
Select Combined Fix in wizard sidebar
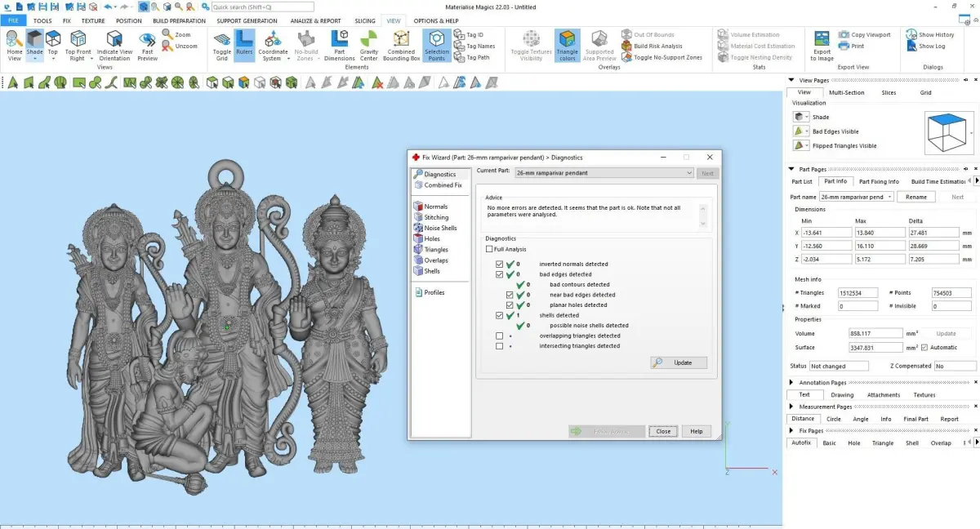pyautogui.click(x=438, y=185)
